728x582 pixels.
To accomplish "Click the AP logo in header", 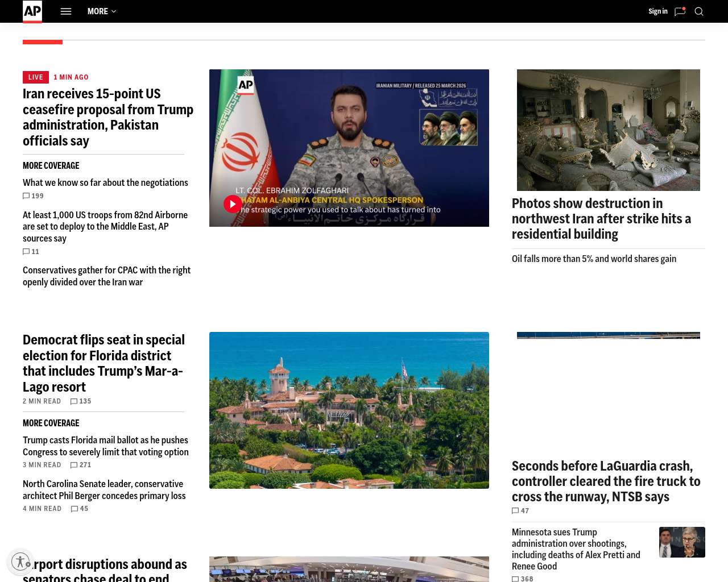I will coord(32,11).
